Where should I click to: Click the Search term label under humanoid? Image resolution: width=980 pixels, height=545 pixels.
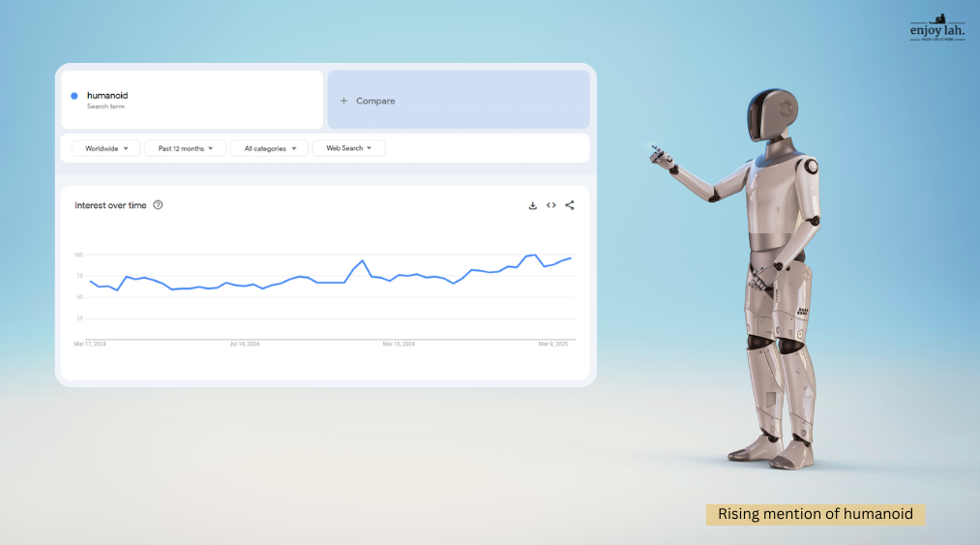(x=105, y=106)
